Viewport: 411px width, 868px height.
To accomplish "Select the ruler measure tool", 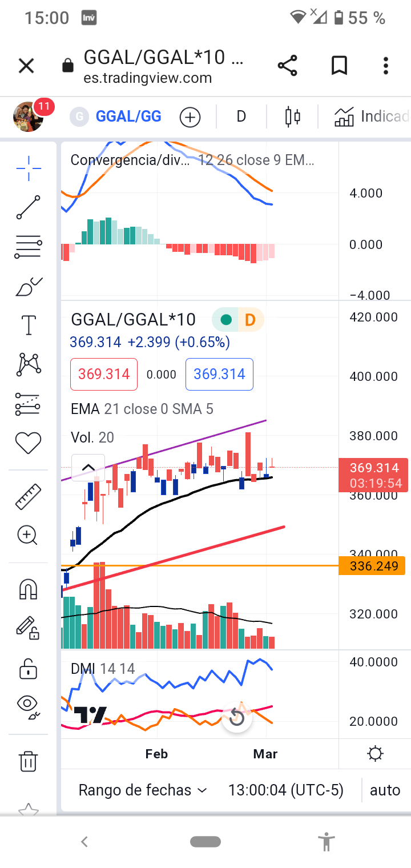I will (29, 496).
